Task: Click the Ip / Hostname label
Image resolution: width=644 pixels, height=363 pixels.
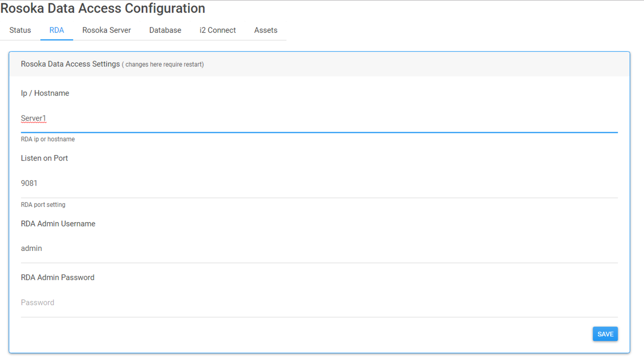Action: pyautogui.click(x=45, y=93)
